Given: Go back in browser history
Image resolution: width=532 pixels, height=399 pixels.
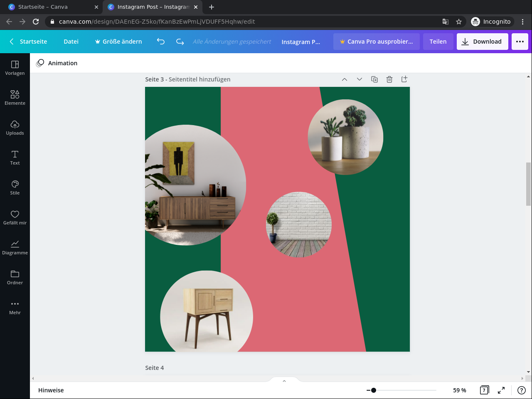Looking at the screenshot, I should coord(9,22).
